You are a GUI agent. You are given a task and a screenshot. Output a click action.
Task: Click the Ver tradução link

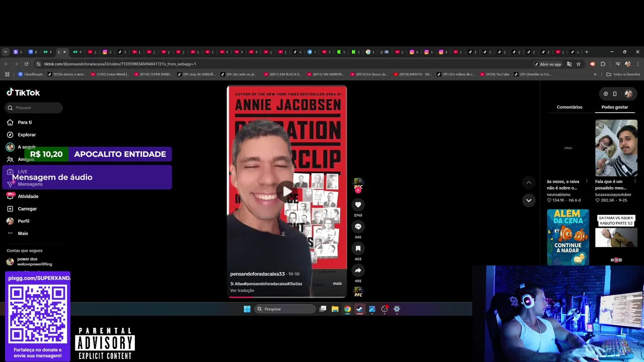point(242,291)
